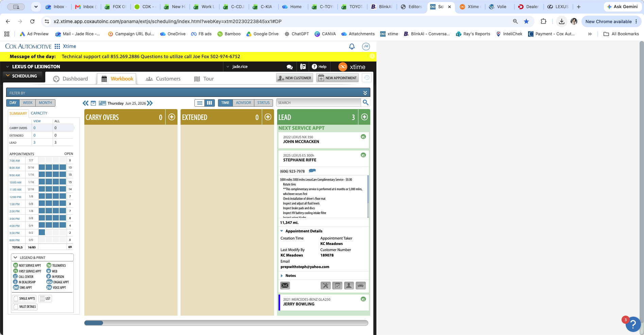
Task: Expand the FILTER BY panel chevron
Action: point(365,93)
